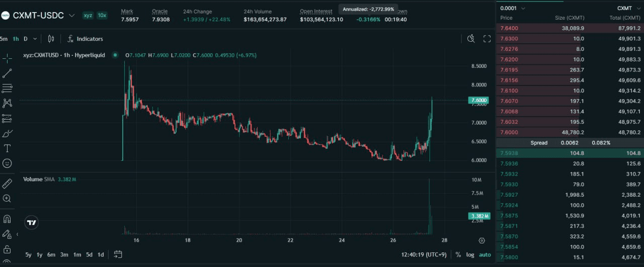
Task: Open the Indicators panel
Action: 85,39
